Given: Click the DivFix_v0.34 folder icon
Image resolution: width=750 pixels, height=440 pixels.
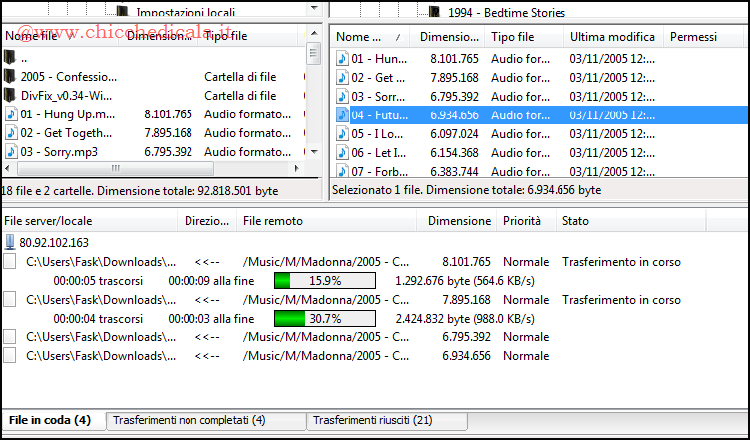Looking at the screenshot, I should coord(11,96).
